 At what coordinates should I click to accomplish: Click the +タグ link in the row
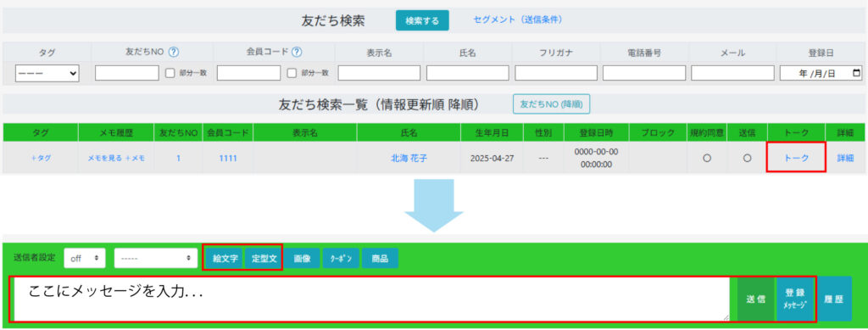pyautogui.click(x=41, y=158)
